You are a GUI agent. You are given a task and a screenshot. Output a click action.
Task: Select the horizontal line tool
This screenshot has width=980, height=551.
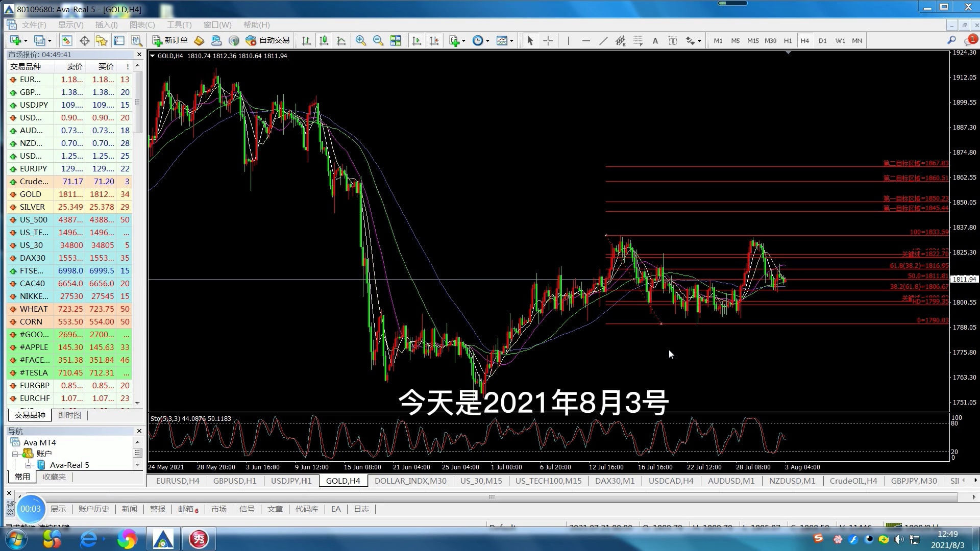coord(586,41)
